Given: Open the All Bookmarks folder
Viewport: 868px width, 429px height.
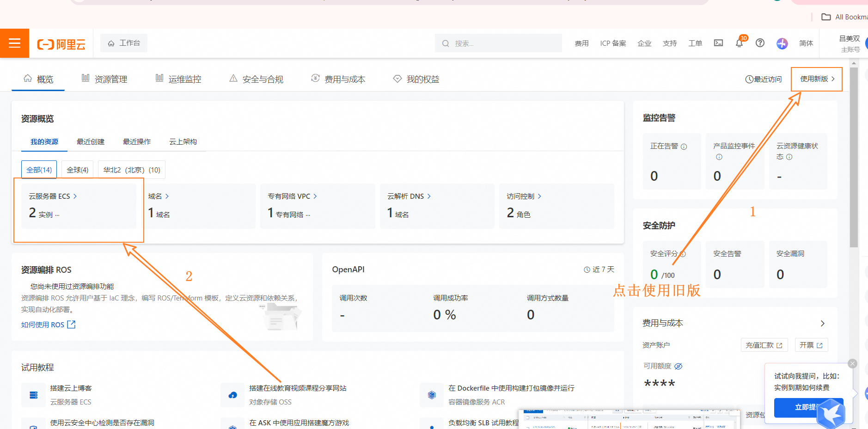Looking at the screenshot, I should point(844,17).
